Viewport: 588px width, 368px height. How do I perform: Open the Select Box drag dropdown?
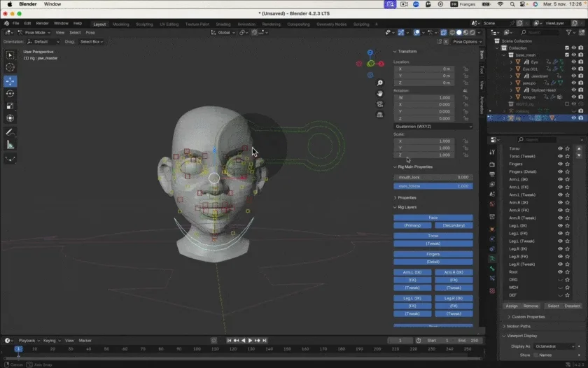tap(92, 41)
